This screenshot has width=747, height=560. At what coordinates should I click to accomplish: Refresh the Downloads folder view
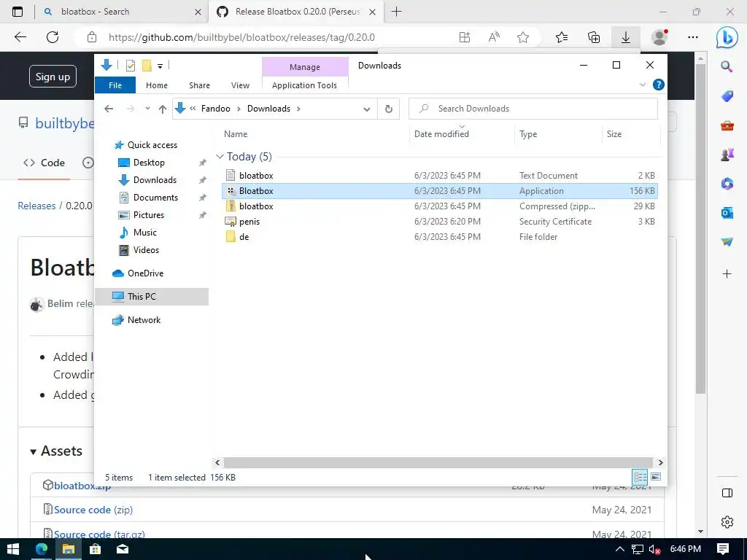(x=389, y=109)
